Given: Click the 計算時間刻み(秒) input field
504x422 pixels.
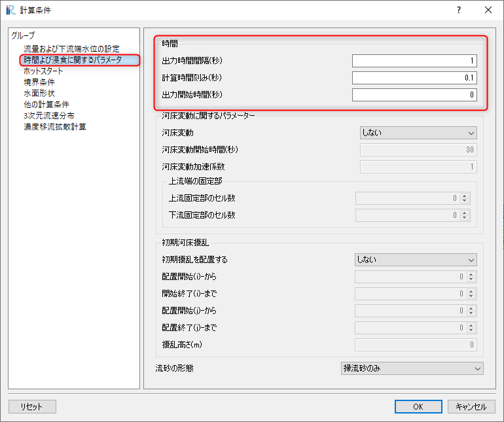Looking at the screenshot, I should (414, 78).
